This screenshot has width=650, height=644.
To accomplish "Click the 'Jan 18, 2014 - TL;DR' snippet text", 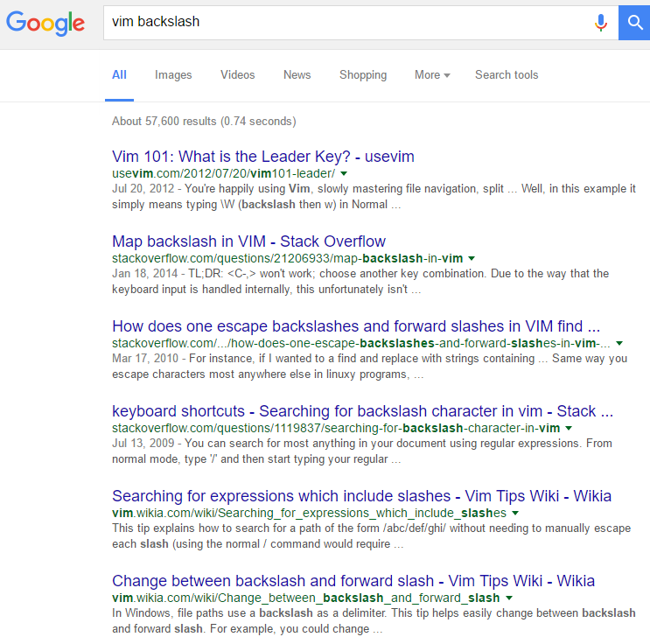I will click(360, 282).
